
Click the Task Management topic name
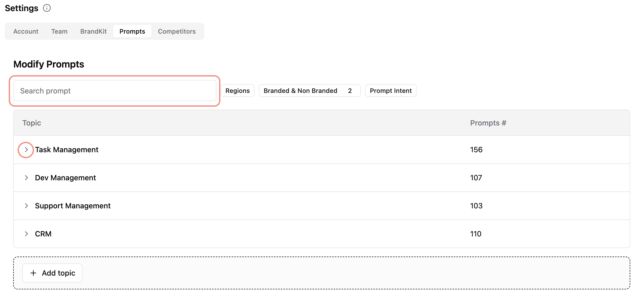pyautogui.click(x=67, y=150)
